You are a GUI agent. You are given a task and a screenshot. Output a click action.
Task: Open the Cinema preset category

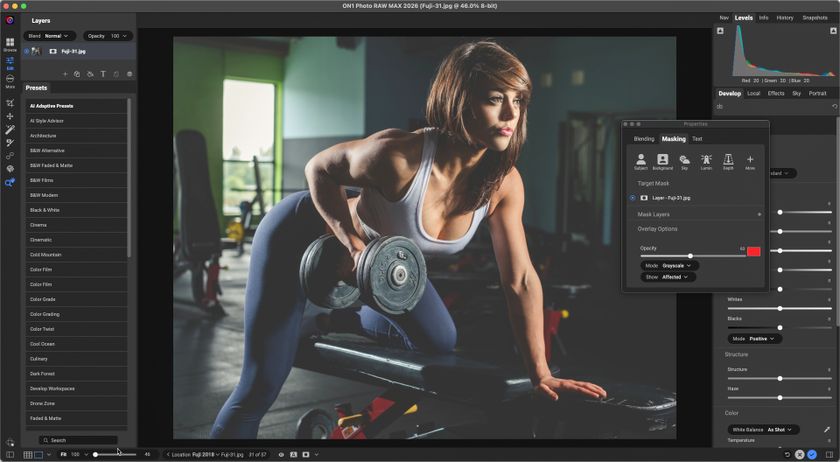(x=77, y=225)
